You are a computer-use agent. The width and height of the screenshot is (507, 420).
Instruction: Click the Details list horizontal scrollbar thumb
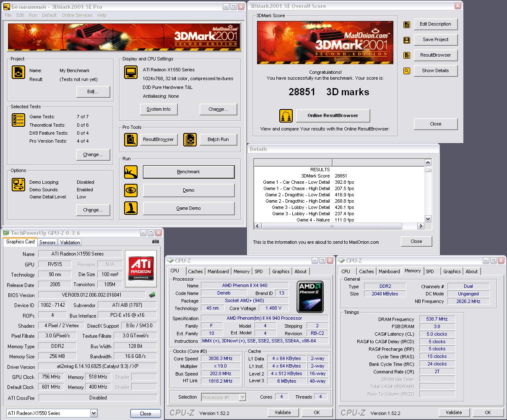point(332,226)
